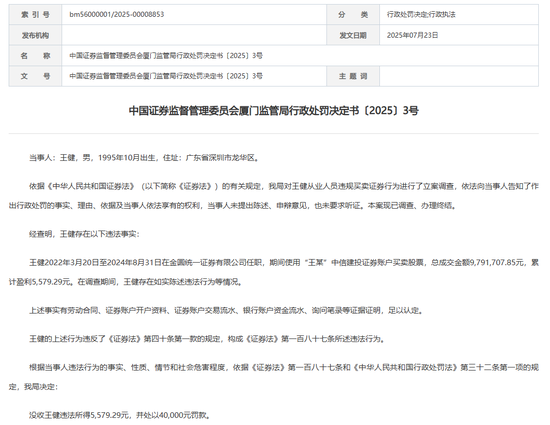Click the line beginning 计盈利5,579.29元
The image size is (550, 425).
click(126, 282)
